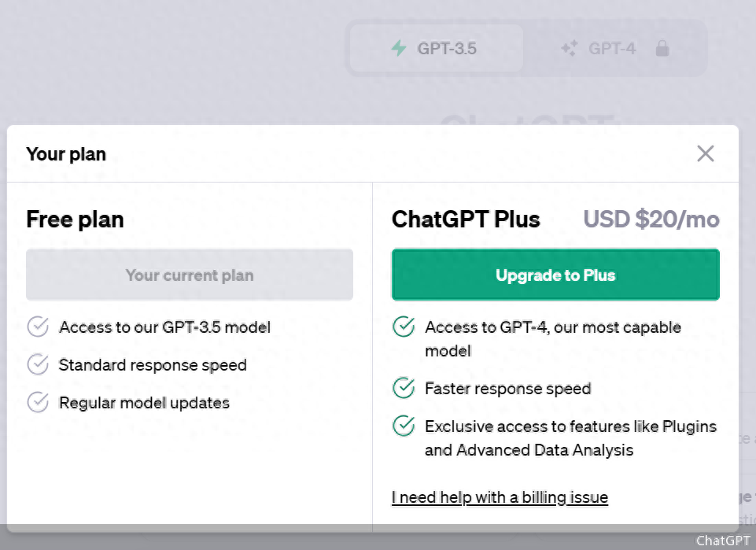Viewport: 756px width, 550px height.
Task: Click green checkmark beside 'Faster response speed'
Action: tap(404, 388)
